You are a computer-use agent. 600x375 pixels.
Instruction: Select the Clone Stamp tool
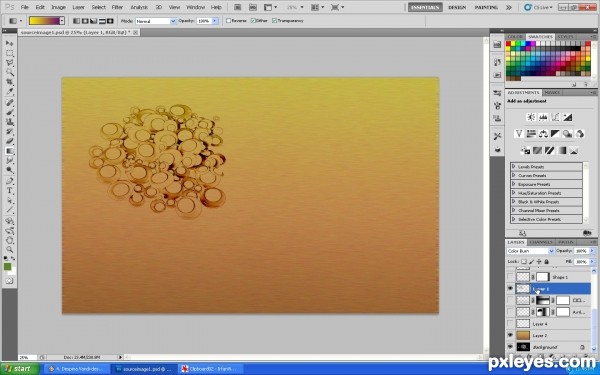click(10, 122)
